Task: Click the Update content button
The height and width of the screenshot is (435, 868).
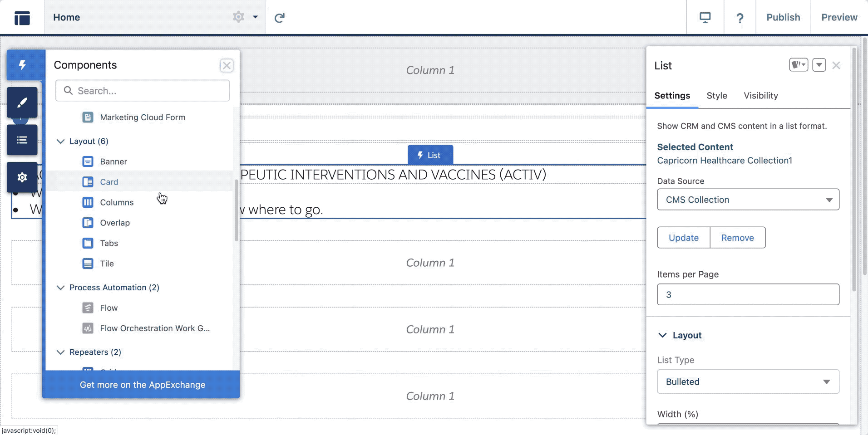Action: pyautogui.click(x=684, y=238)
